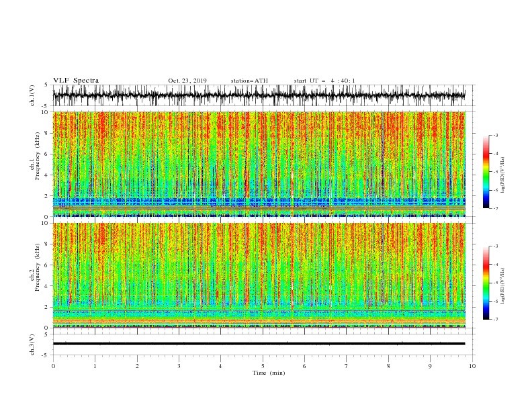Click the ch.2 spectrogram '4' kHz tick label

(47, 286)
